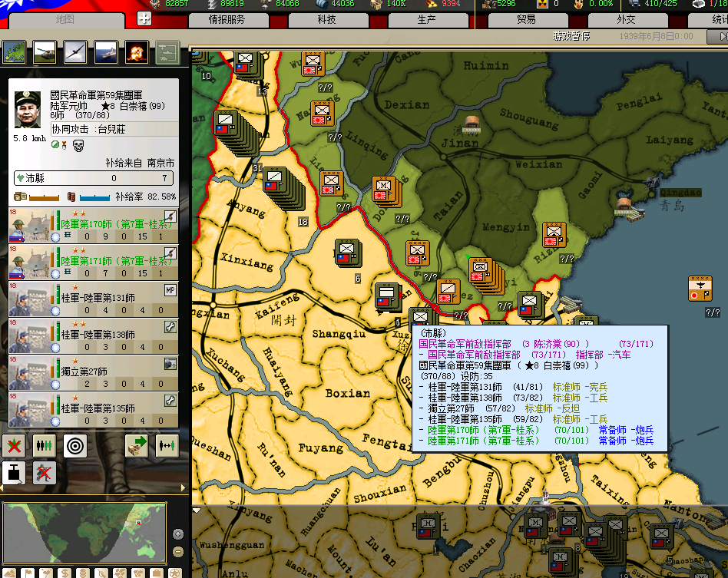
Task: Select division 陸軍第170師 row
Action: (94, 226)
